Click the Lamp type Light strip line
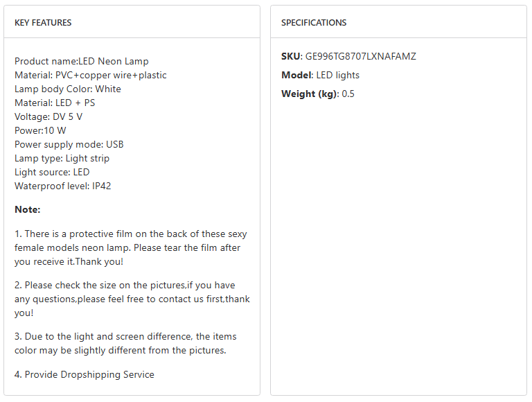Image resolution: width=532 pixels, height=402 pixels. [62, 158]
